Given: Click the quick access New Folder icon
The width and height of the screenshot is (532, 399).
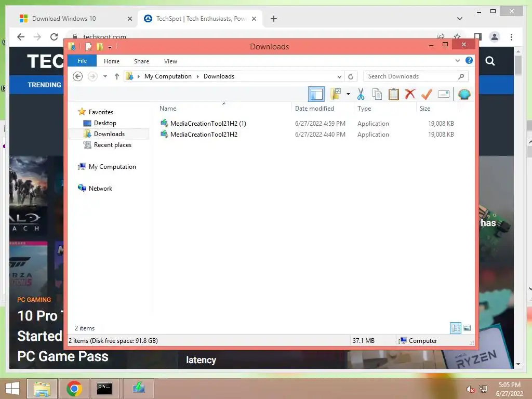Looking at the screenshot, I should point(100,46).
